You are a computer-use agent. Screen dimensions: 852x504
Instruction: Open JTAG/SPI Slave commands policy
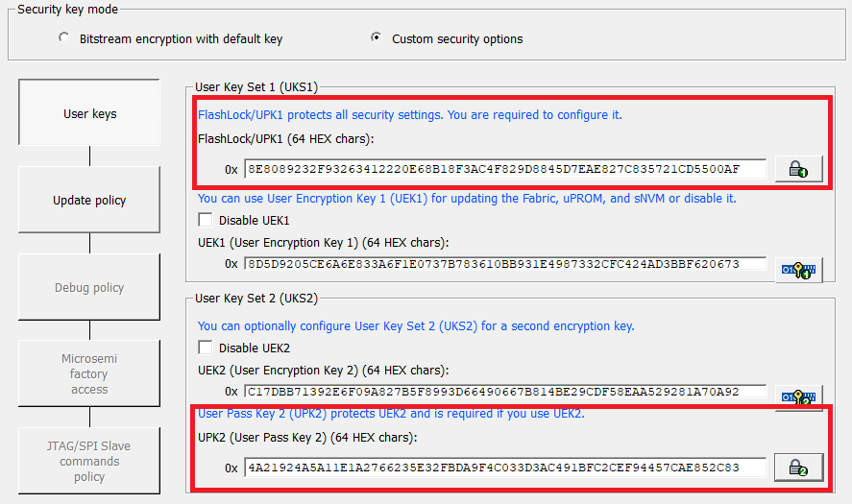click(89, 461)
